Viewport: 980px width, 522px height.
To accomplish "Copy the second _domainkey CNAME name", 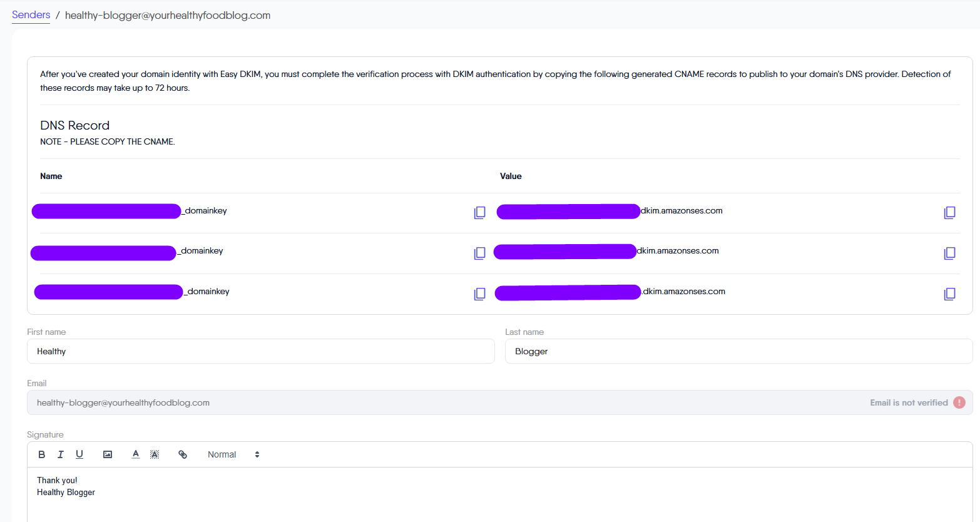I will (x=479, y=253).
